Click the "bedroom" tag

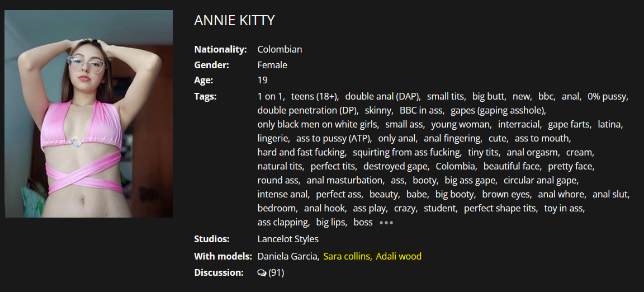pyautogui.click(x=277, y=208)
